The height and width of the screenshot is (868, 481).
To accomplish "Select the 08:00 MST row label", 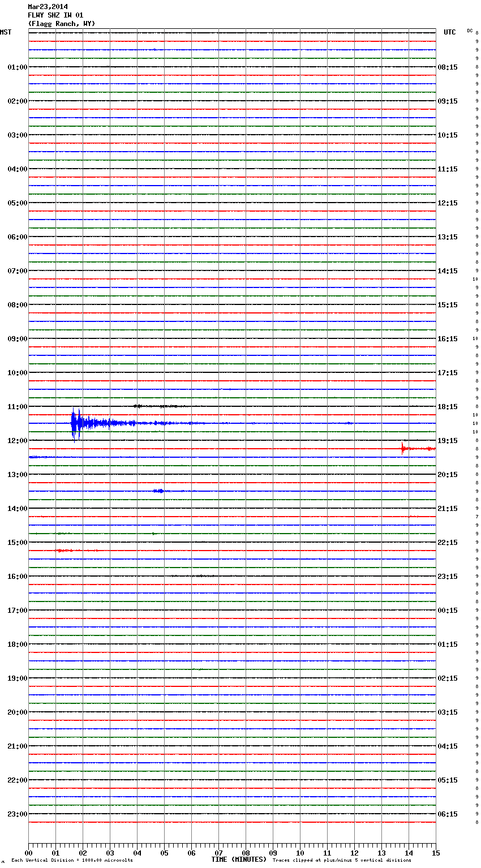I will click(18, 304).
